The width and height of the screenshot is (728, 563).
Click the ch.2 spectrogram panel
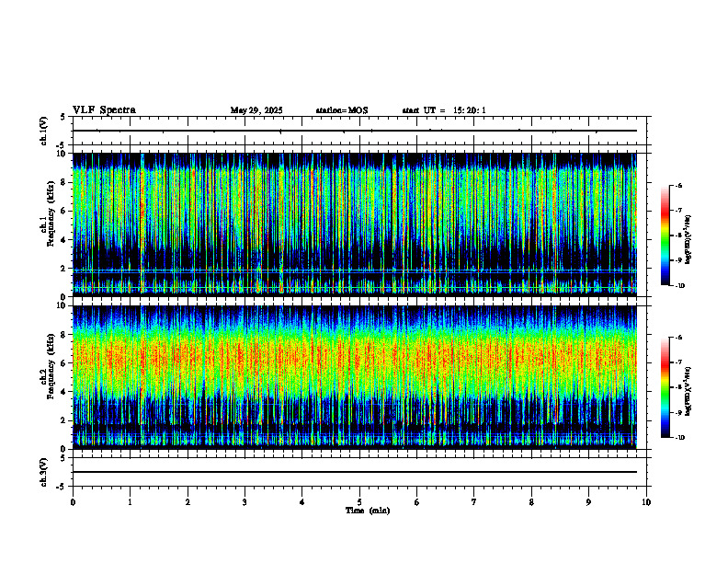355,377
